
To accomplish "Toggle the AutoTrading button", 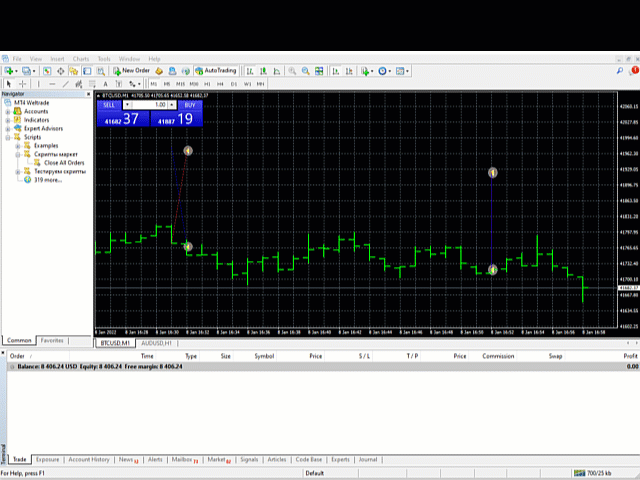I will pos(216,71).
